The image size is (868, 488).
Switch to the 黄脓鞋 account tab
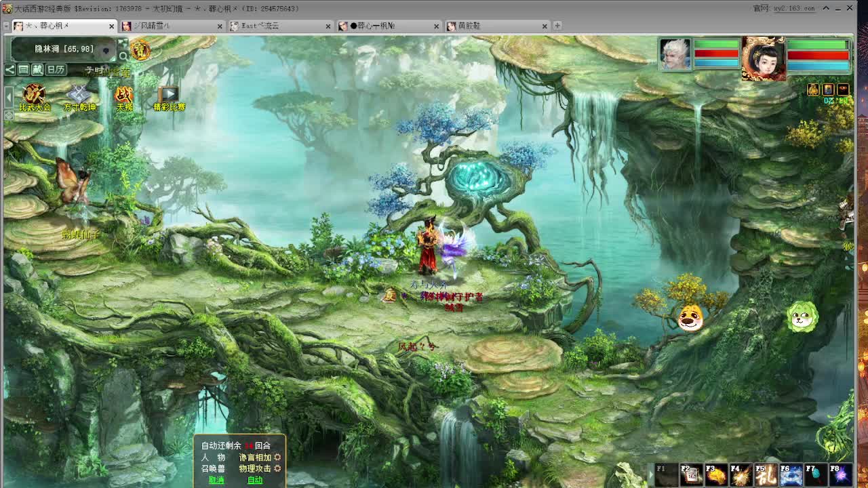point(498,26)
